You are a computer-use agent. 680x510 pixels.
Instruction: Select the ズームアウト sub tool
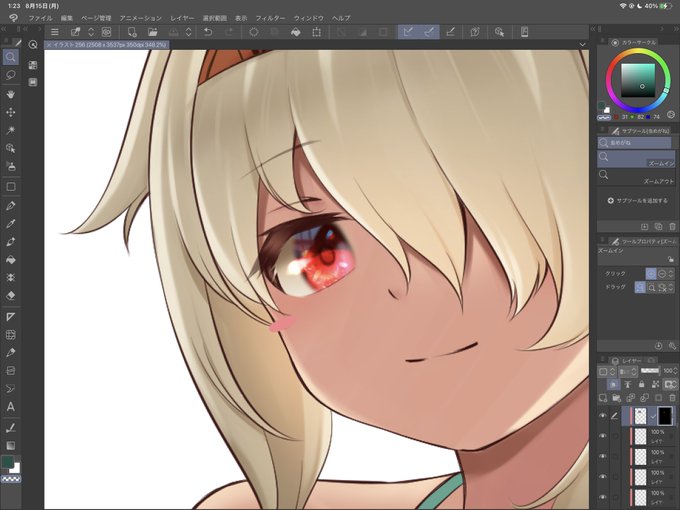pyautogui.click(x=636, y=177)
